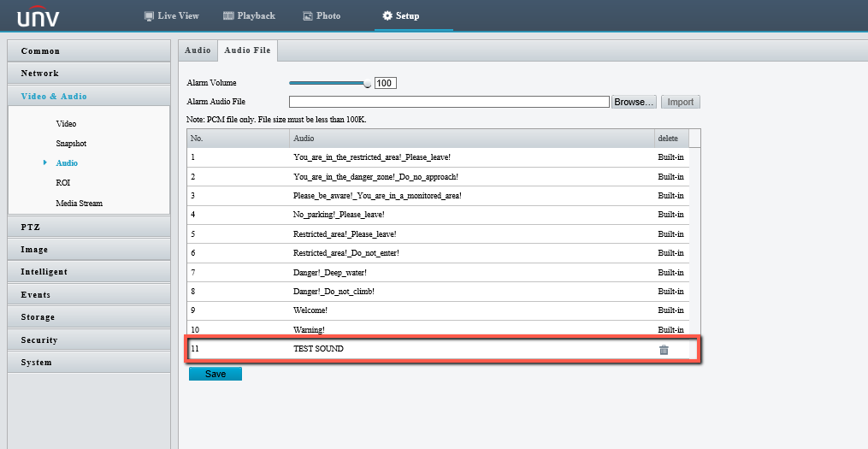Select the Restricted_area!_Please_leave! row

pos(438,233)
